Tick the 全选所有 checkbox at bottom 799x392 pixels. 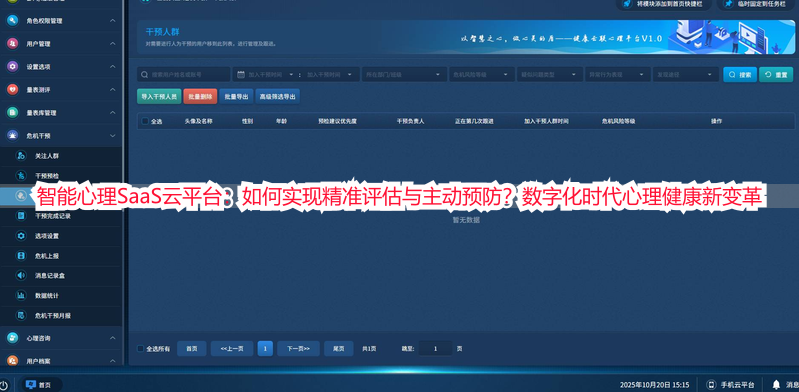141,349
